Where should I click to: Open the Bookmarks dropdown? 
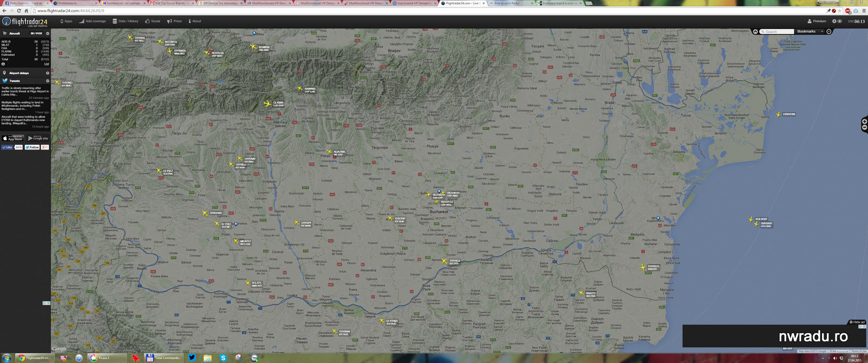810,31
